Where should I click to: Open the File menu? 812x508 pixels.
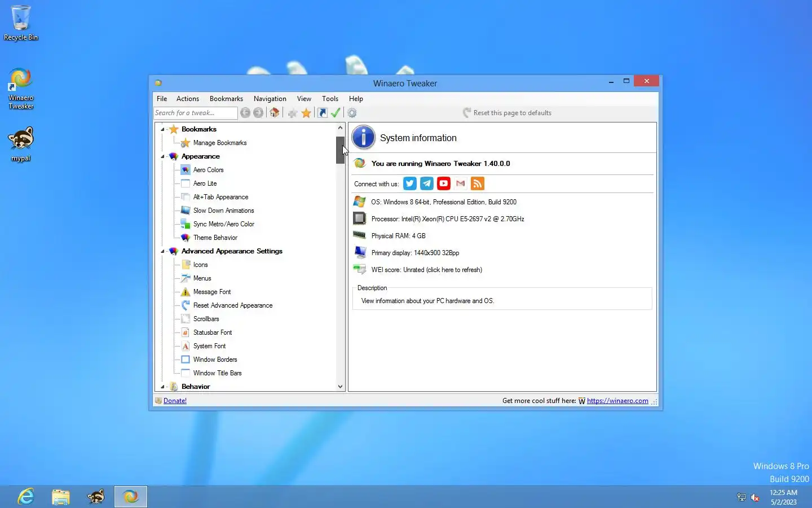coord(162,99)
